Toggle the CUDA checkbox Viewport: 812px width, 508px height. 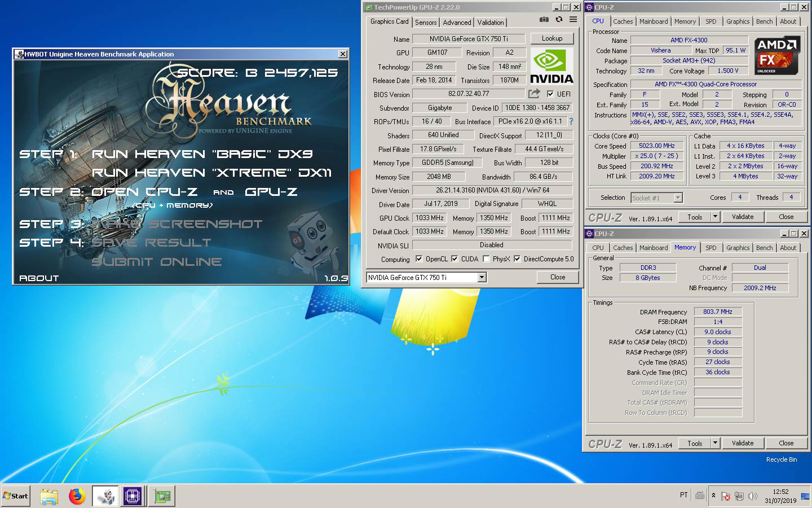click(454, 259)
